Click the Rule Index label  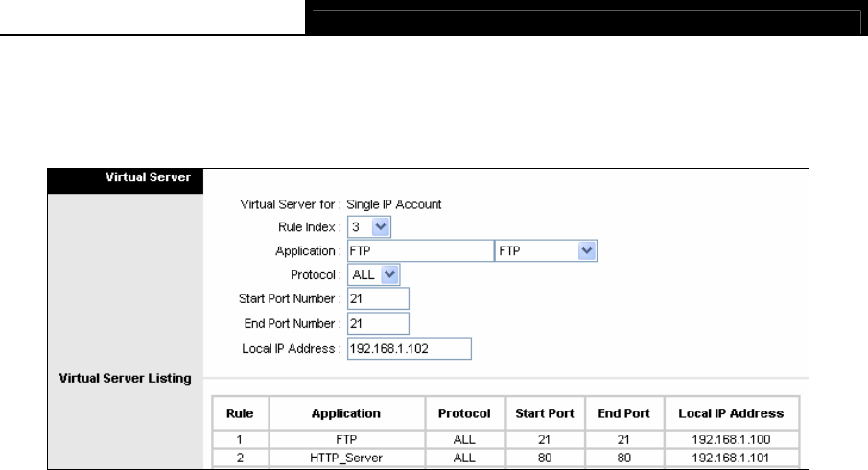point(310,227)
